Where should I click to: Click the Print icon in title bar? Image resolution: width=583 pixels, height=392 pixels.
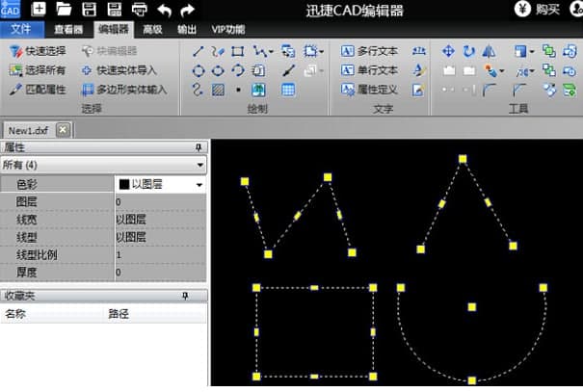(139, 10)
